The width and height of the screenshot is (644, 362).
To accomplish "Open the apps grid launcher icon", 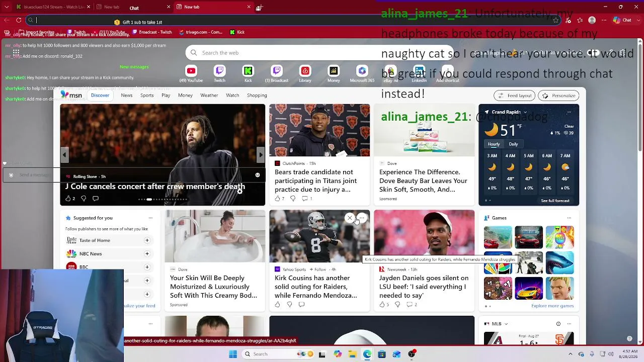I will pos(16,52).
